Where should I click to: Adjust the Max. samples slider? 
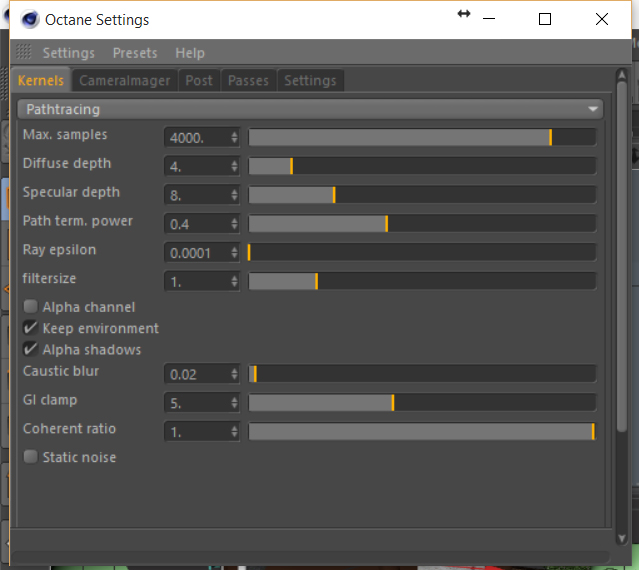(422, 137)
